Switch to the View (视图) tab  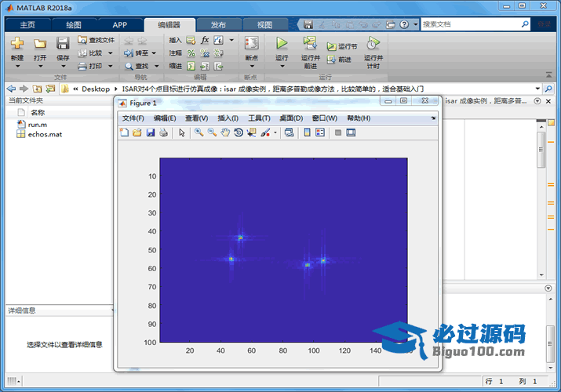pyautogui.click(x=264, y=24)
